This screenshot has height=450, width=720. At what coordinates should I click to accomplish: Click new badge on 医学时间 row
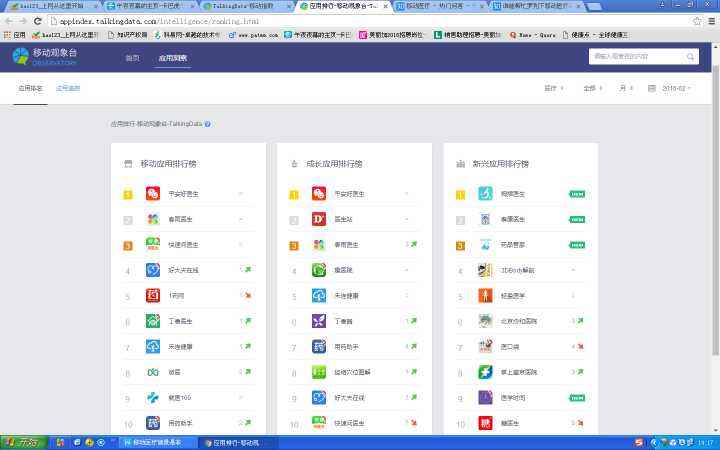pos(577,398)
